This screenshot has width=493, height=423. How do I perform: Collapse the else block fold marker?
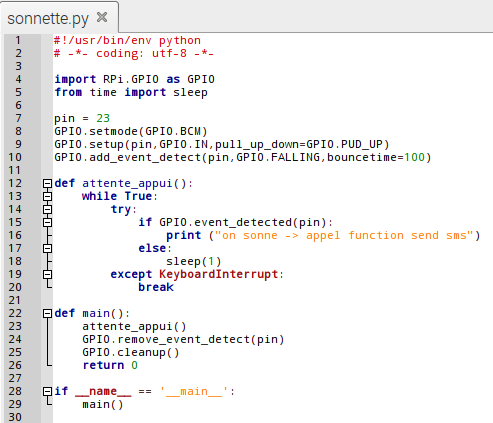point(47,248)
